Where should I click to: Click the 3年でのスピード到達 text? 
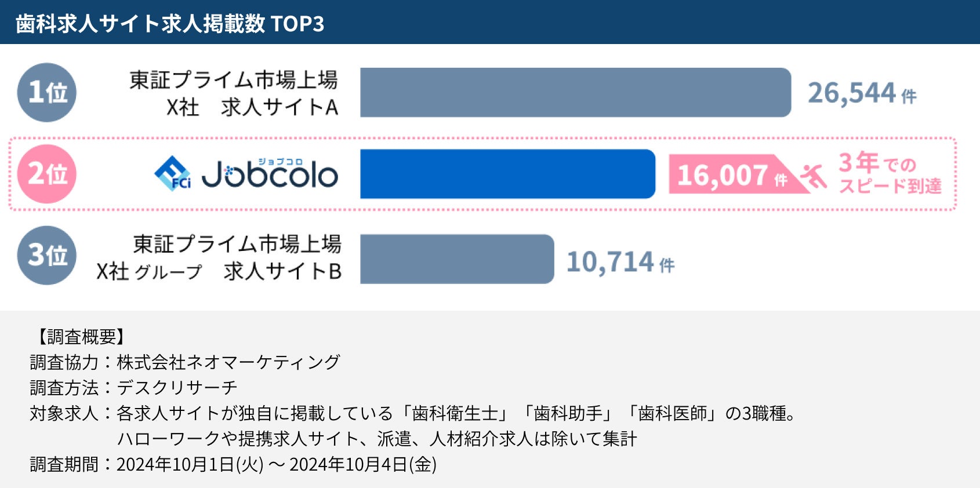coord(890,173)
